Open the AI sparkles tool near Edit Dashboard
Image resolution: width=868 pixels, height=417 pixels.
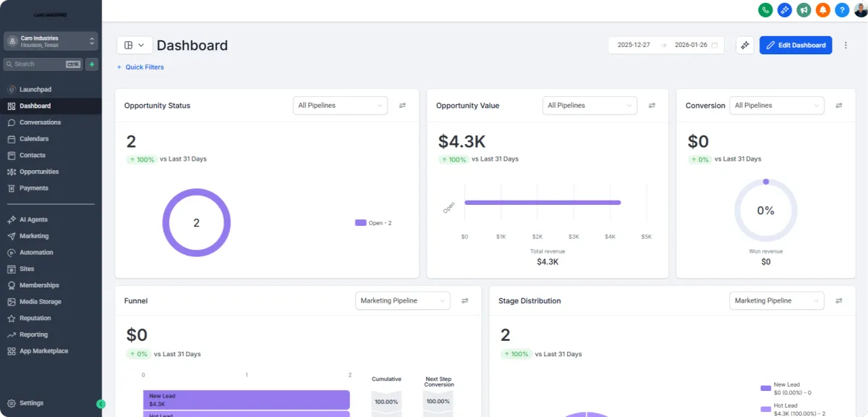tap(745, 45)
